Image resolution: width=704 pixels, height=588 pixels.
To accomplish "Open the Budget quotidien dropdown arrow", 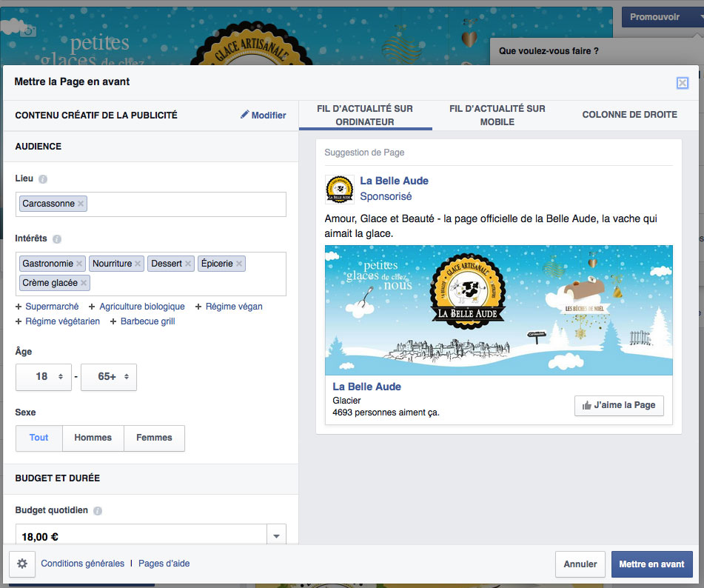I will coord(277,536).
